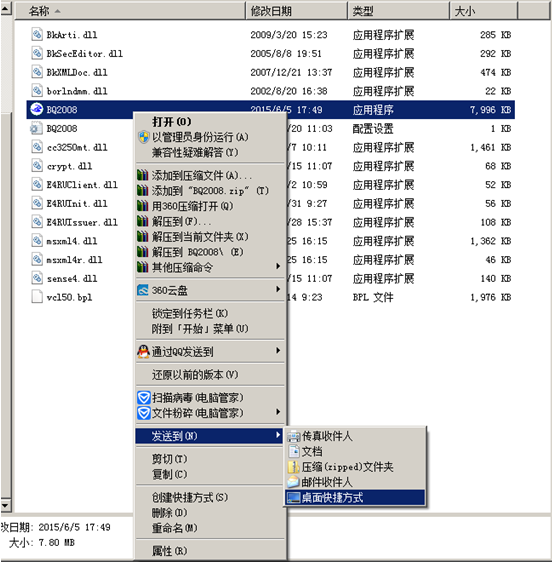Screen dimensions: 552x563
Task: Choose 创建快捷方式(S) menu entry
Action: (210, 497)
